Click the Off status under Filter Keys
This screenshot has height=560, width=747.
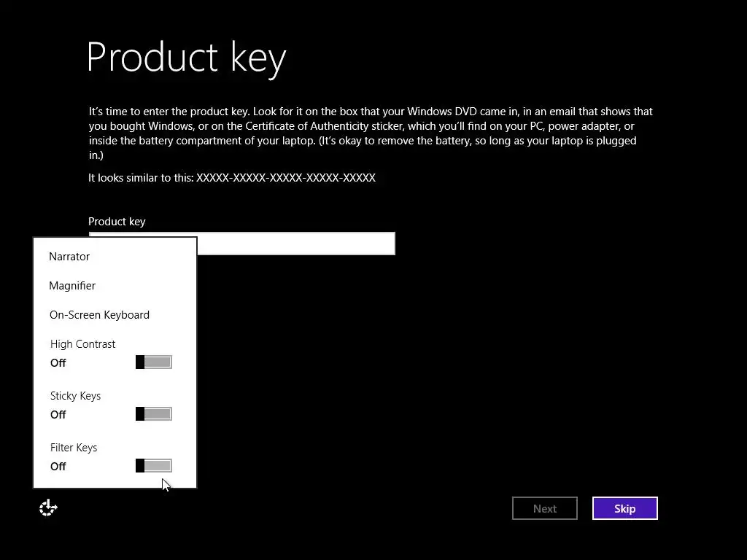tap(58, 467)
